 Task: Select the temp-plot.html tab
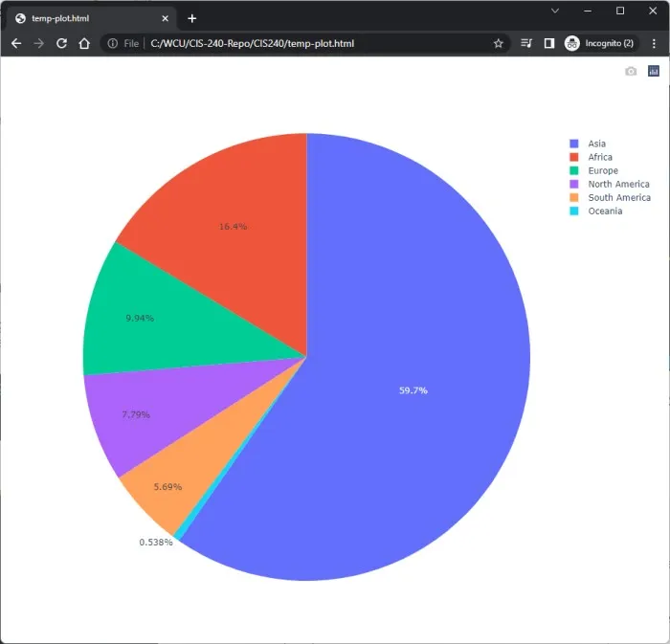click(x=92, y=18)
